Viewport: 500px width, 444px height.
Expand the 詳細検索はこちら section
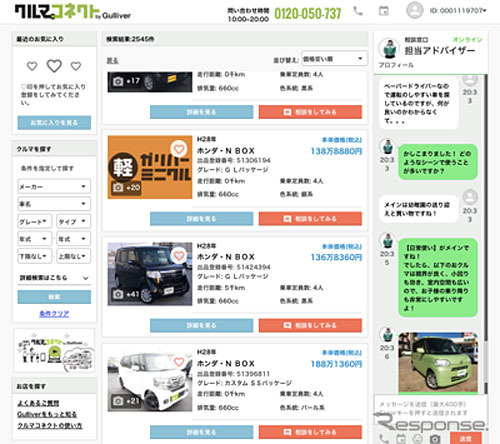54,277
